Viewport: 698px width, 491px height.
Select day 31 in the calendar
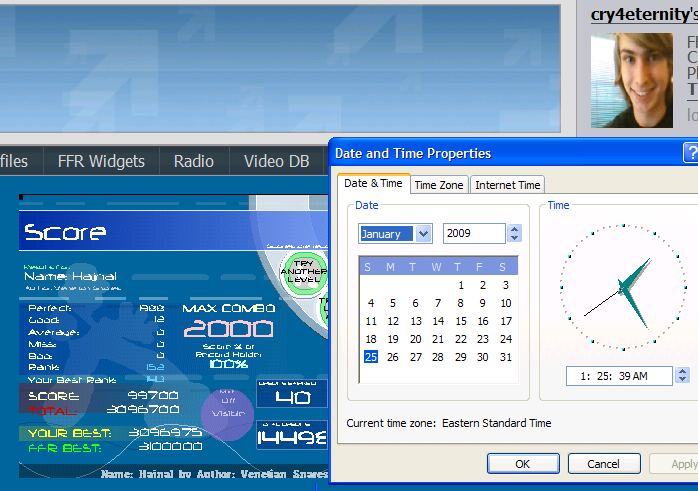point(506,357)
